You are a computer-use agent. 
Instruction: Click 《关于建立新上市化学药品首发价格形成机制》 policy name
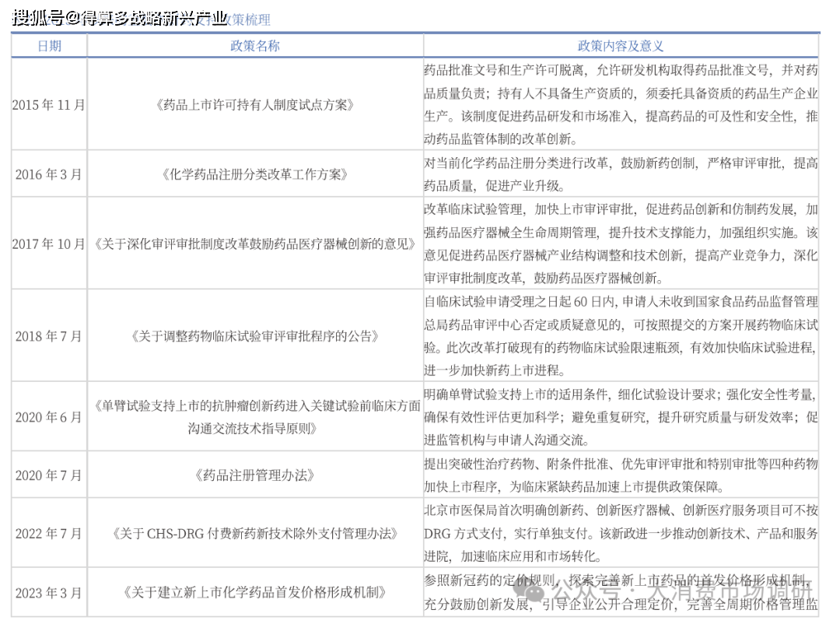(x=255, y=592)
